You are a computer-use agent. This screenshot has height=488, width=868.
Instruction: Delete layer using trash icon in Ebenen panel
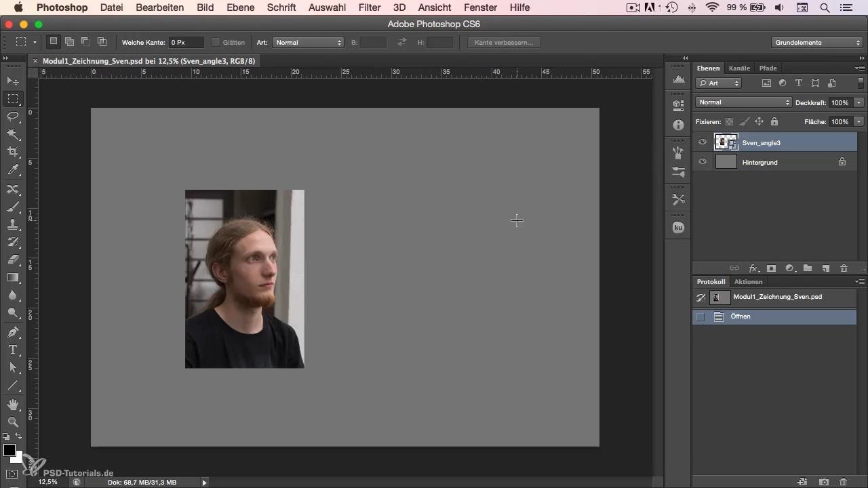point(844,268)
